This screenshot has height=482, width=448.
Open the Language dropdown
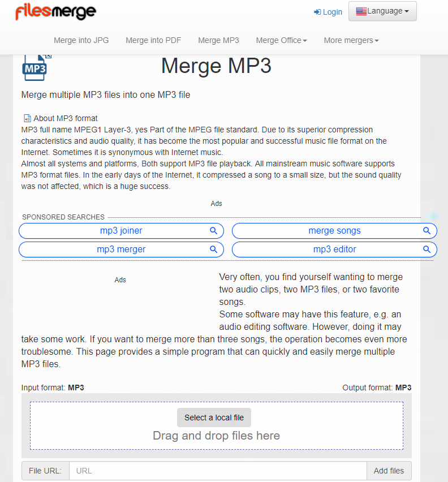pos(382,11)
